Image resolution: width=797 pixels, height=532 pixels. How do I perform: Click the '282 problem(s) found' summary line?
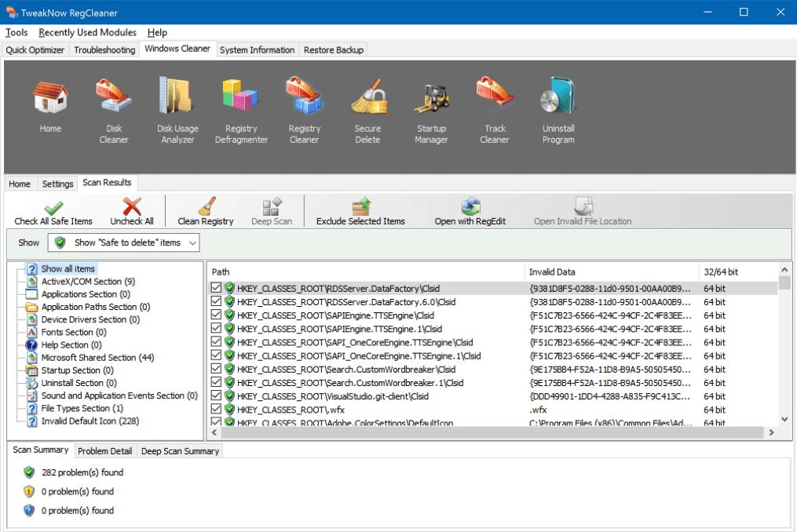[82, 472]
